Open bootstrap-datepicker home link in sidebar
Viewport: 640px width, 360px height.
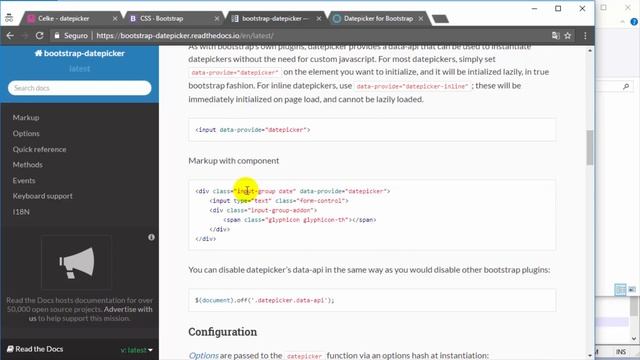(x=80, y=53)
